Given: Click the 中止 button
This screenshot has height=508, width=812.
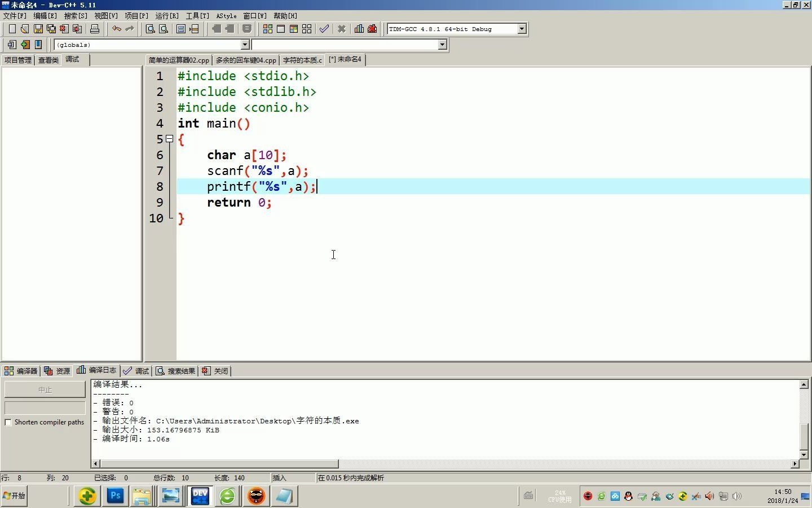Looking at the screenshot, I should 45,389.
